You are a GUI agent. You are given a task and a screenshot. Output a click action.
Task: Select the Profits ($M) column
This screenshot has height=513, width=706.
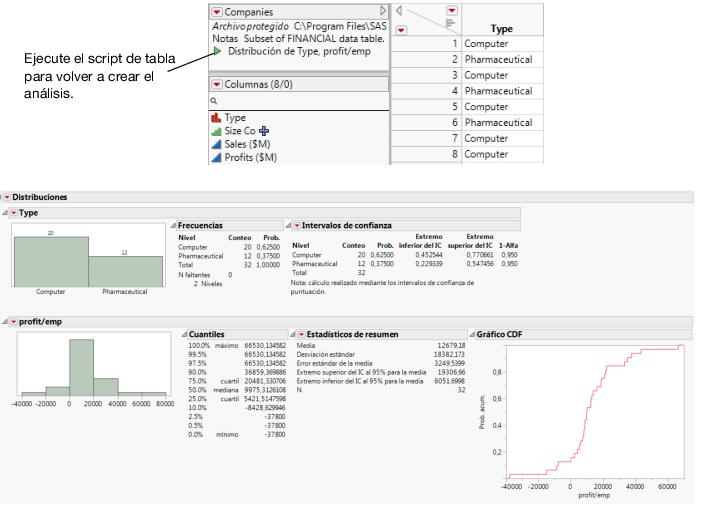pos(250,157)
